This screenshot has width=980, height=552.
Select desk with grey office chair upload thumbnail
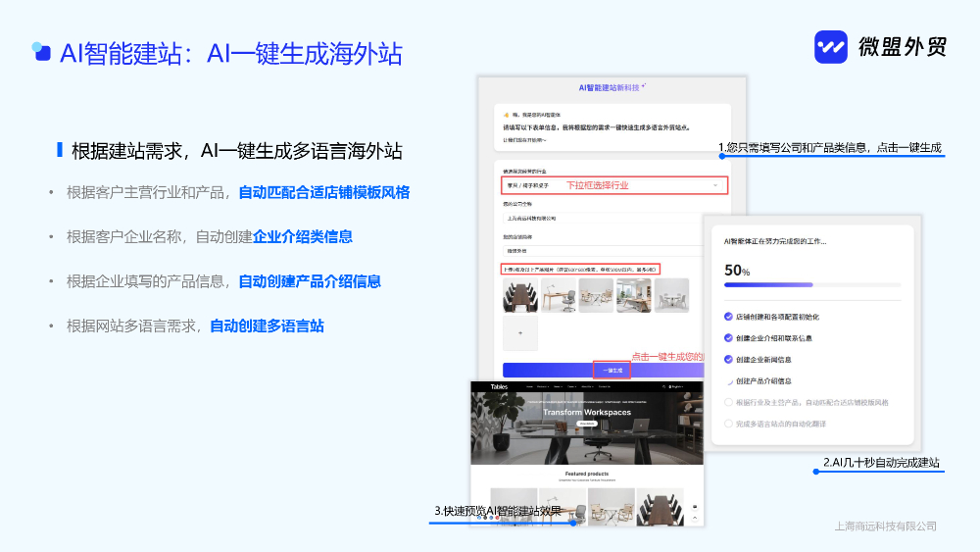click(559, 296)
